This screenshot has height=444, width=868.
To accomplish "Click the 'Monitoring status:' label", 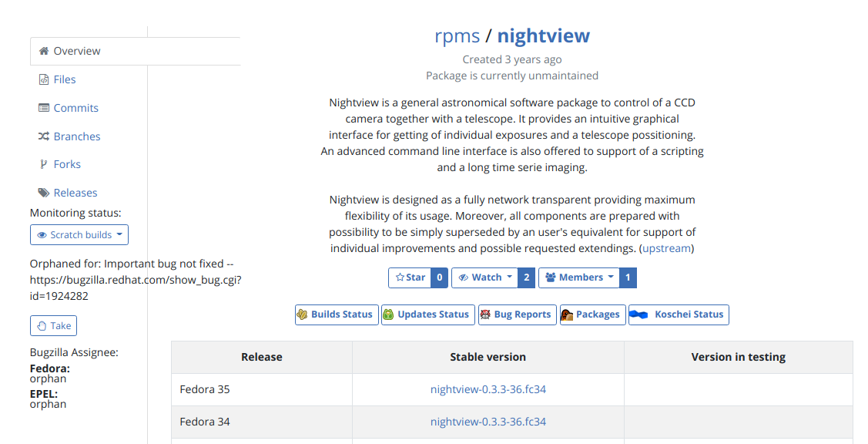I will tap(75, 213).
